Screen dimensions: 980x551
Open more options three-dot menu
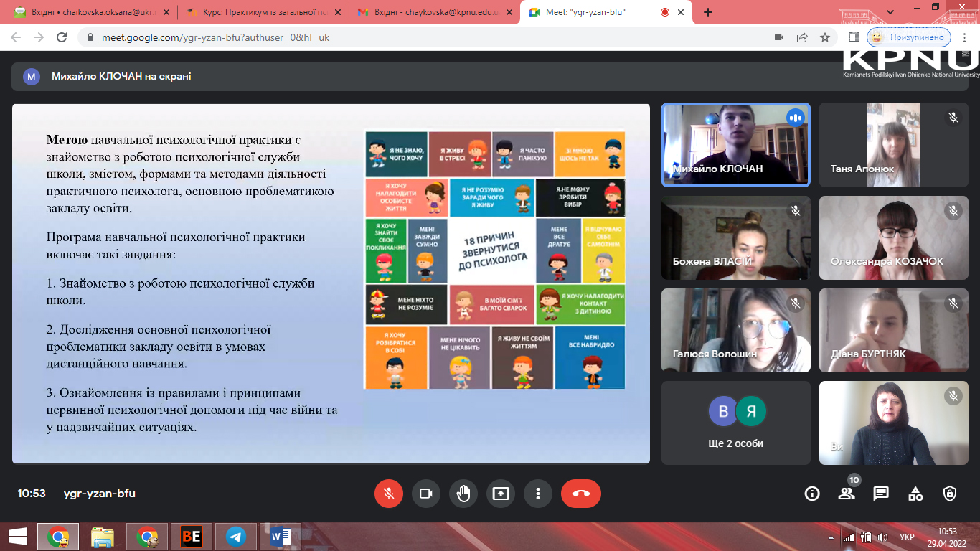pos(537,494)
